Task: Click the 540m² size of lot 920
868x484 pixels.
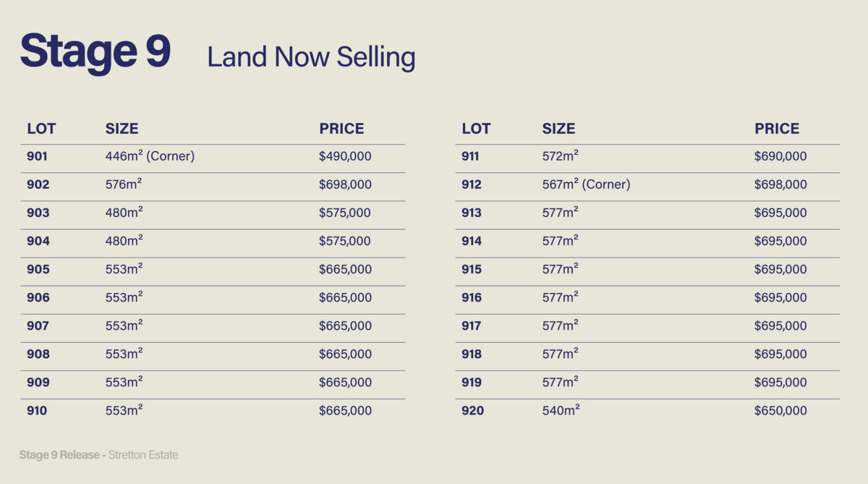Action: coord(561,411)
